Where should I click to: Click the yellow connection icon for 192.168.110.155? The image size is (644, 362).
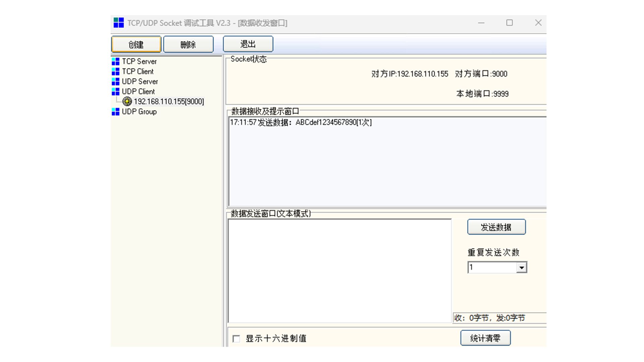[x=127, y=101]
